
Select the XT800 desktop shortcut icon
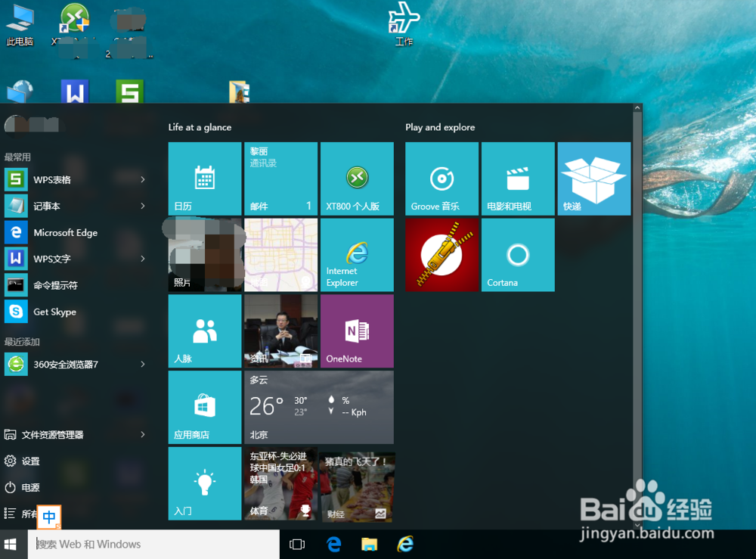[74, 25]
